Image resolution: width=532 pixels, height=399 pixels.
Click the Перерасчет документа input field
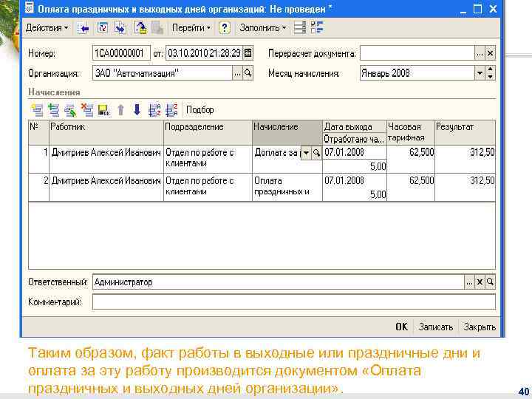point(417,53)
